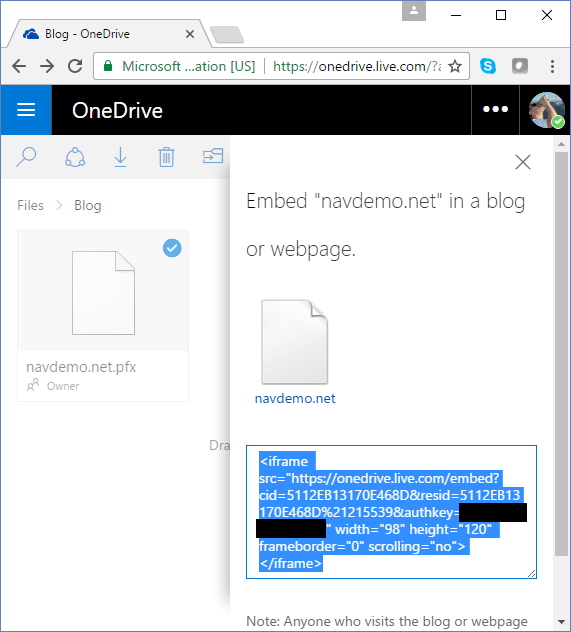Open the navdemo.net link in embed panel
This screenshot has width=571, height=632.
point(295,398)
